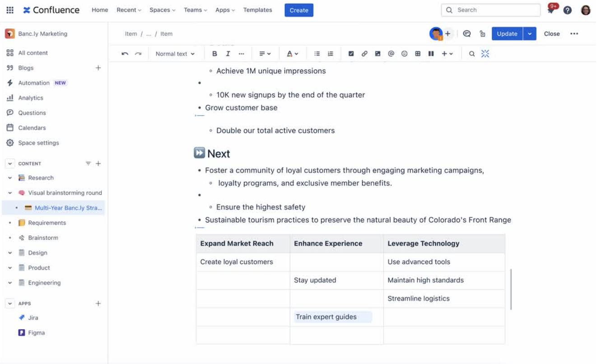Click the bold formatting icon
Image resolution: width=597 pixels, height=364 pixels.
click(215, 54)
